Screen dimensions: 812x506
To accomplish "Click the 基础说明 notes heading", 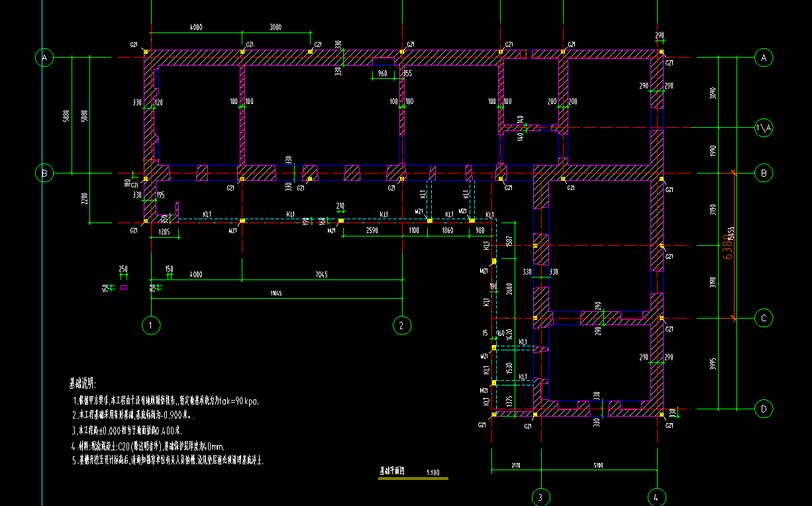I will click(83, 383).
